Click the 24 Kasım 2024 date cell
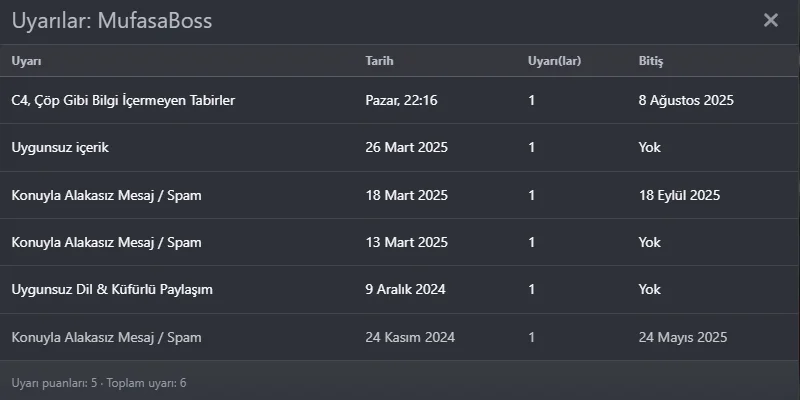The width and height of the screenshot is (800, 400). tap(410, 337)
